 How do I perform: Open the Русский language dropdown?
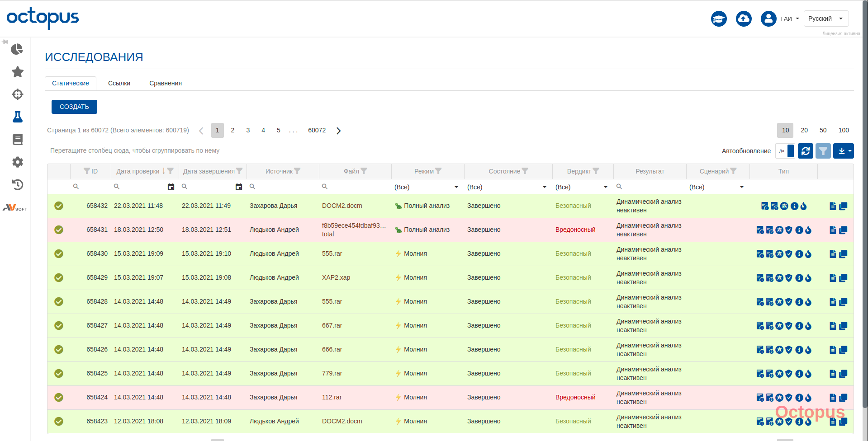[x=825, y=19]
